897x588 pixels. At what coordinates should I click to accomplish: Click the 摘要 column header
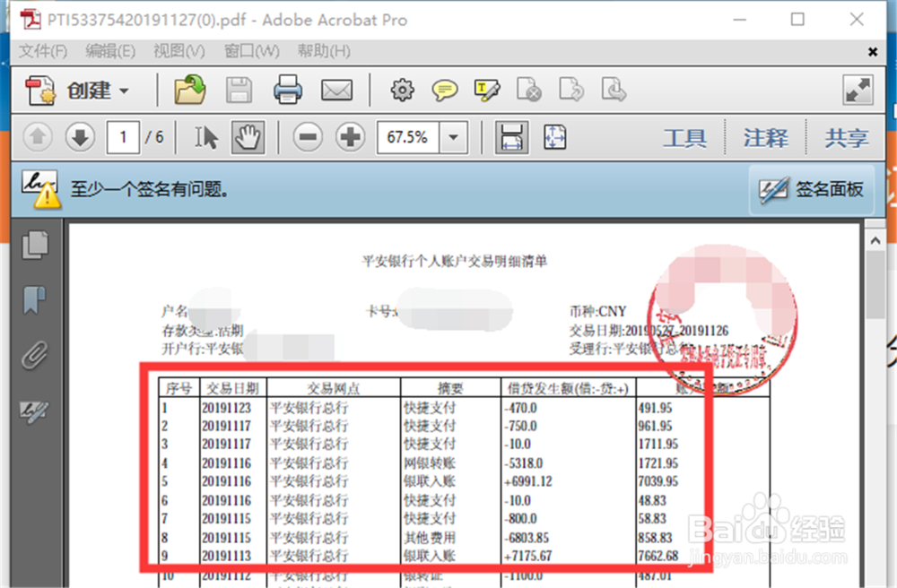pos(450,389)
